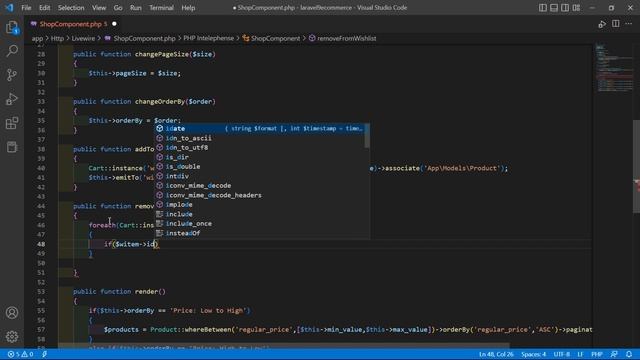Click unsaved dot on ShopComponent.php tab

(x=114, y=24)
